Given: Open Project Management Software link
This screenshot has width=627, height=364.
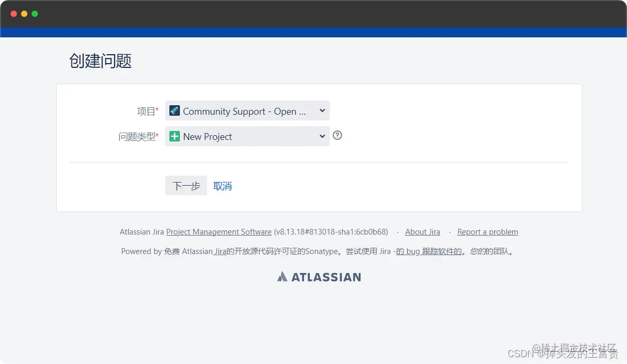Looking at the screenshot, I should (x=219, y=232).
